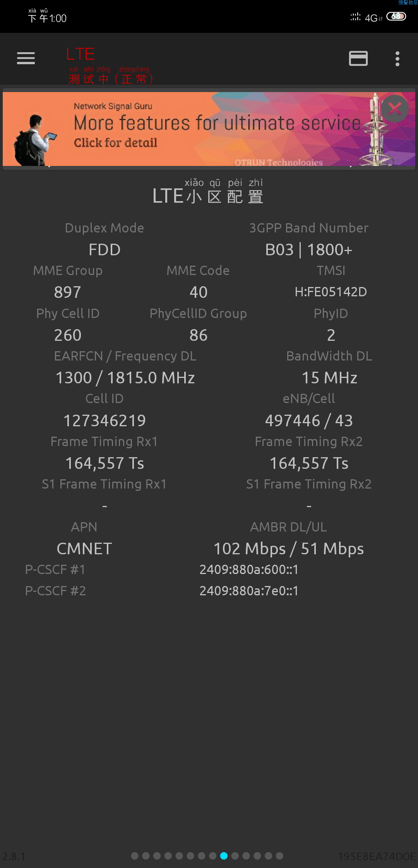This screenshot has height=868, width=418.
Task: Tap the B03 | 1800+ band value
Action: 309,250
